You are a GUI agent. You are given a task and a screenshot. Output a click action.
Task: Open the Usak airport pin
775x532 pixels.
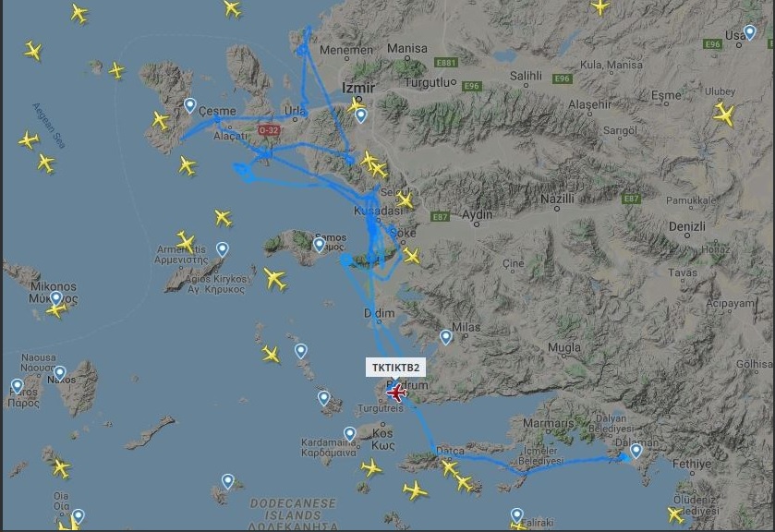tap(750, 32)
